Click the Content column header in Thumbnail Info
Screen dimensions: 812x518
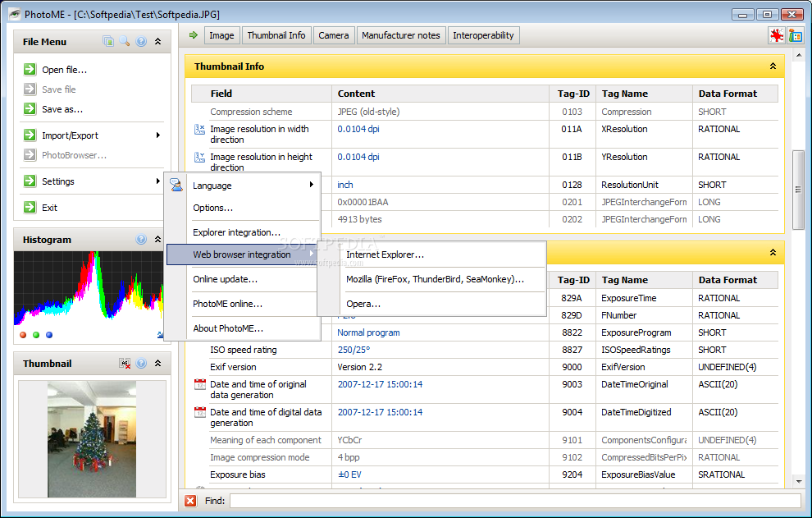pyautogui.click(x=440, y=94)
